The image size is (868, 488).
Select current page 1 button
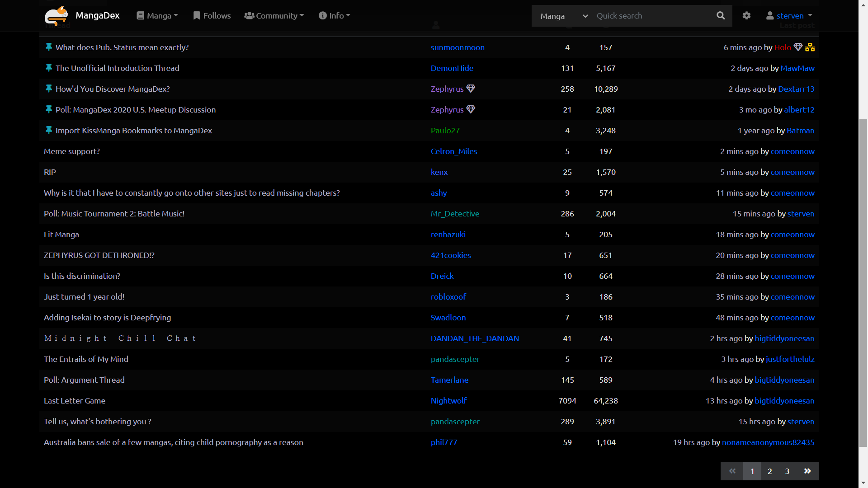(752, 471)
